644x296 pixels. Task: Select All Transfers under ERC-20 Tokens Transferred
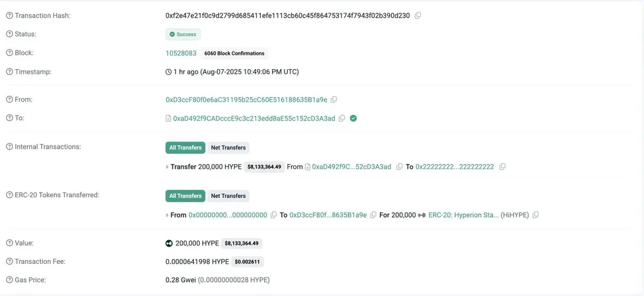[185, 196]
